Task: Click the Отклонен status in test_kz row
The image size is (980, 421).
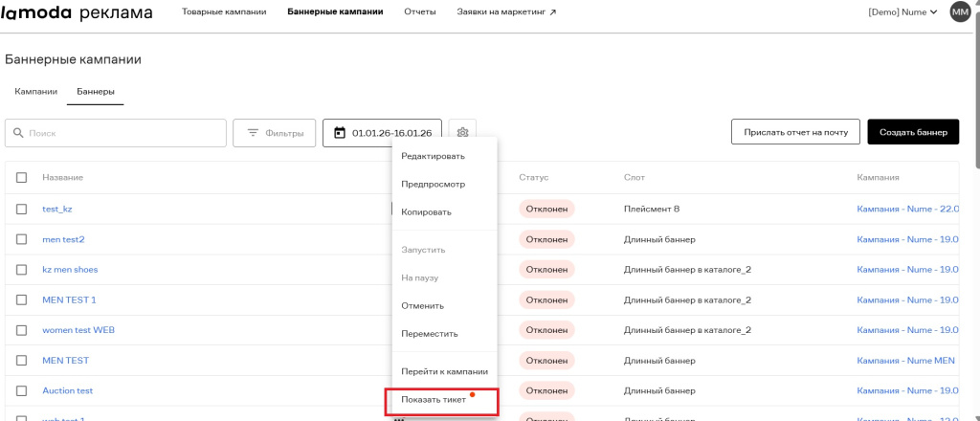Action: tap(546, 210)
